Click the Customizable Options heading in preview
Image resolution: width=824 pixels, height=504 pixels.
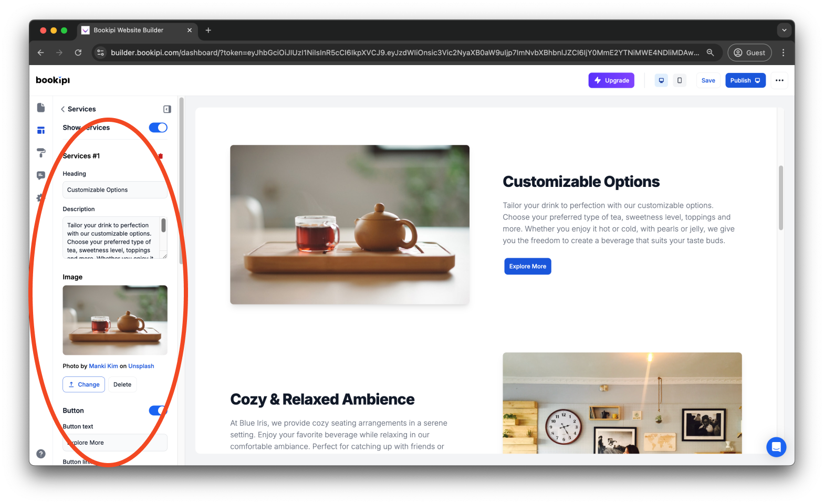(581, 182)
